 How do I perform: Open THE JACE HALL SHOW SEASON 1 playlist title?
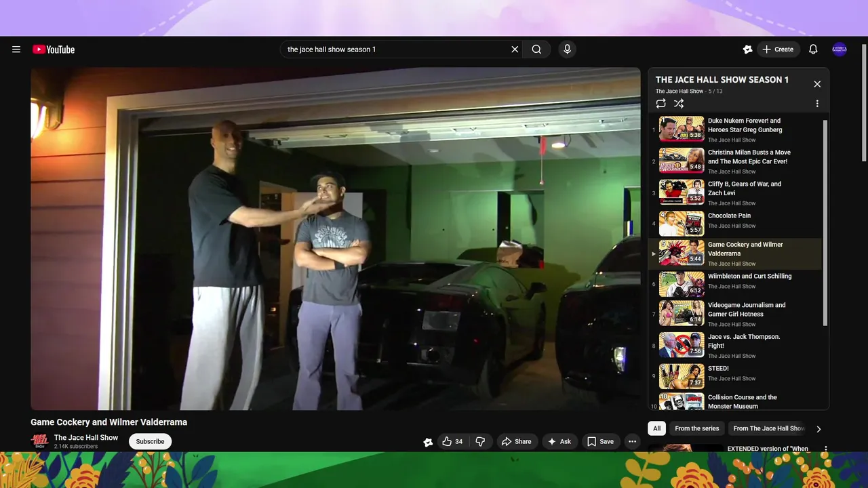click(722, 79)
